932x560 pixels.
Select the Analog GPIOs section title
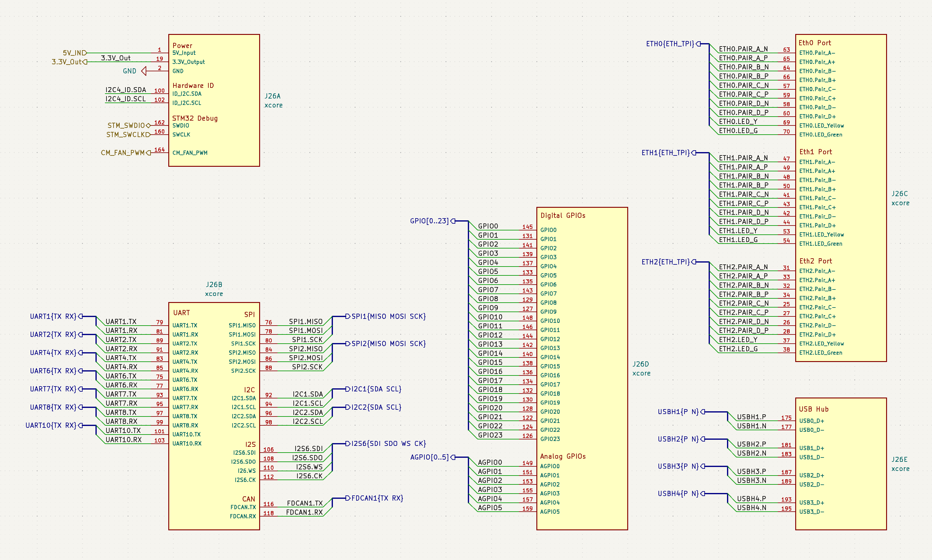(563, 457)
